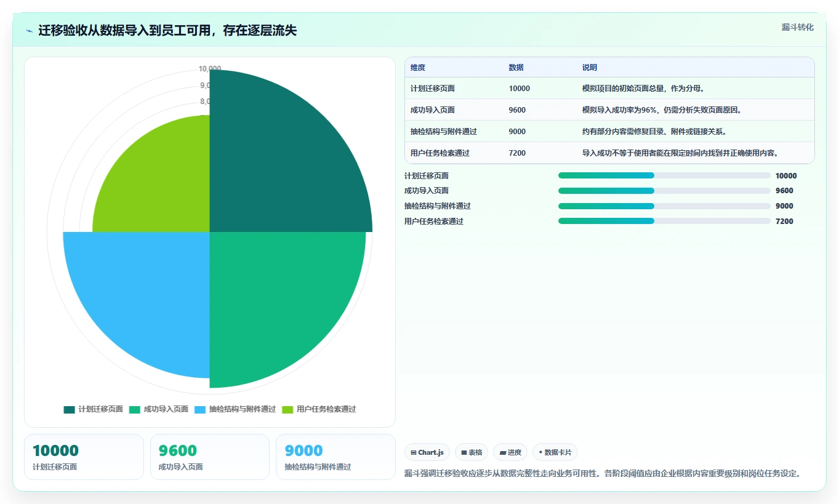Viewport: 839px width, 504px height.
Task: Click table value 9600
Action: (518, 110)
